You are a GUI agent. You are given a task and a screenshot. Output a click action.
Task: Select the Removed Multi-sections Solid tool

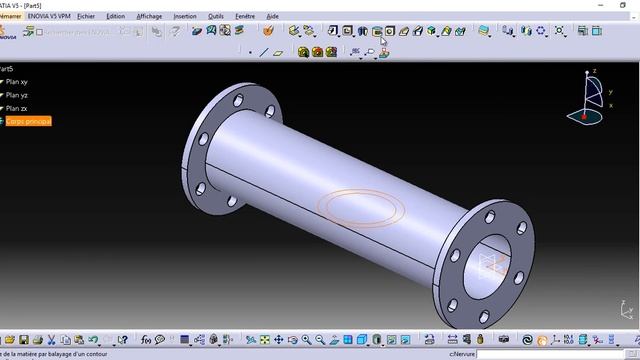(x=460, y=31)
